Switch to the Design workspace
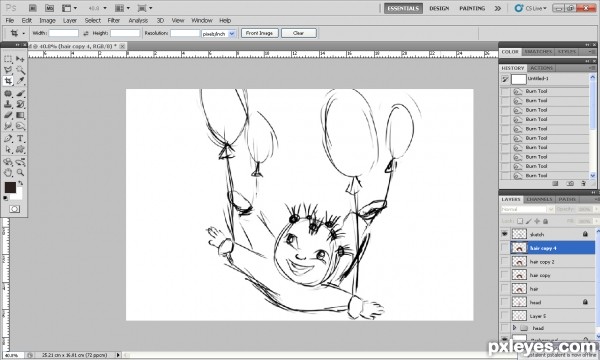This screenshot has width=600, height=360. click(x=439, y=8)
